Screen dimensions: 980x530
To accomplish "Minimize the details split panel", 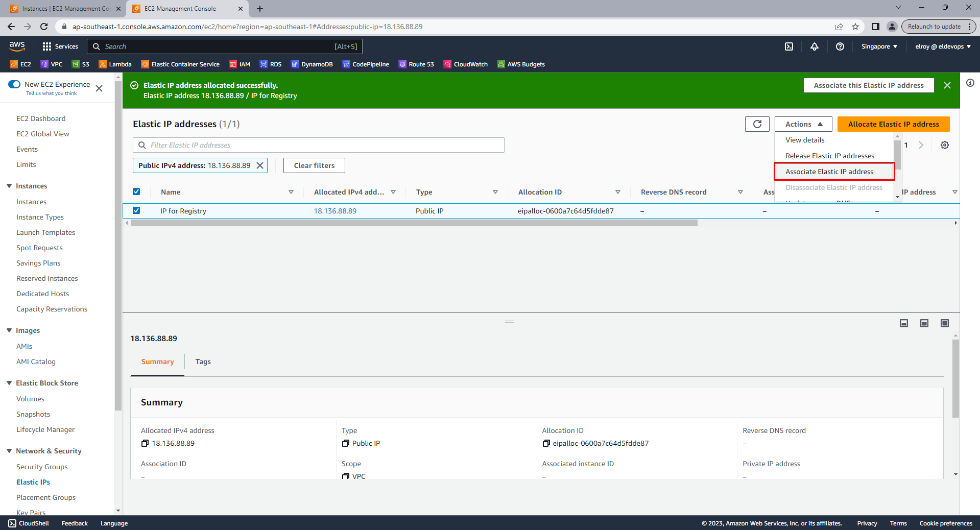I will (904, 323).
